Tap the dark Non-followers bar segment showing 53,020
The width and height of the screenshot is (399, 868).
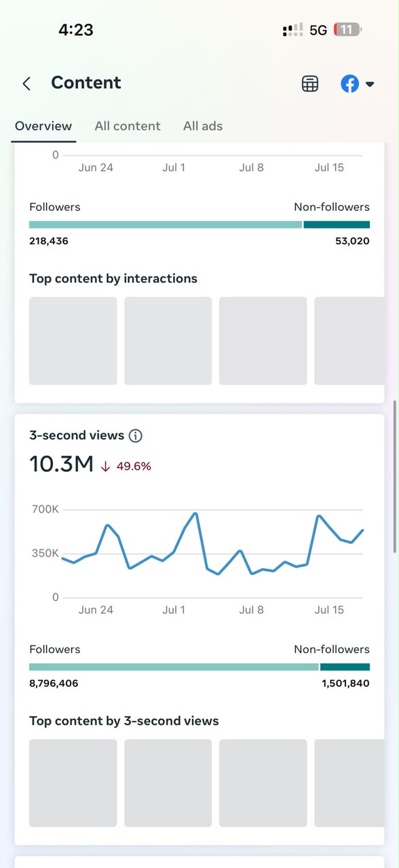337,225
